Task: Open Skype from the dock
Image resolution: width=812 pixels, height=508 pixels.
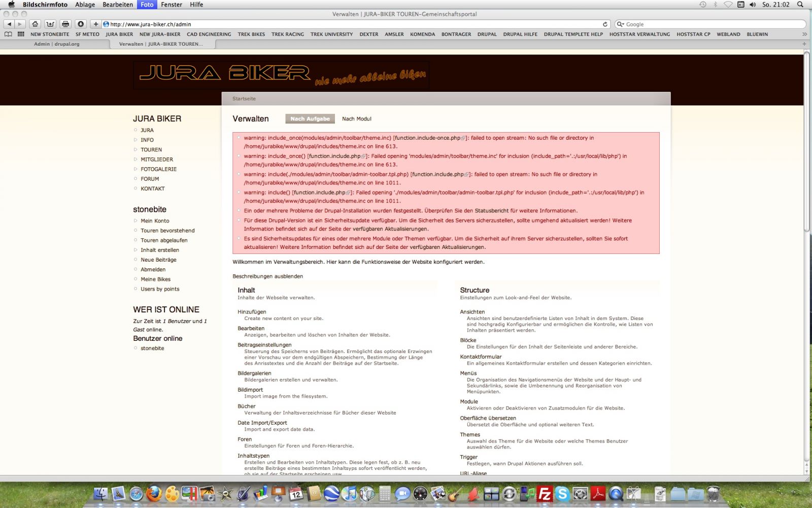Action: [562, 494]
